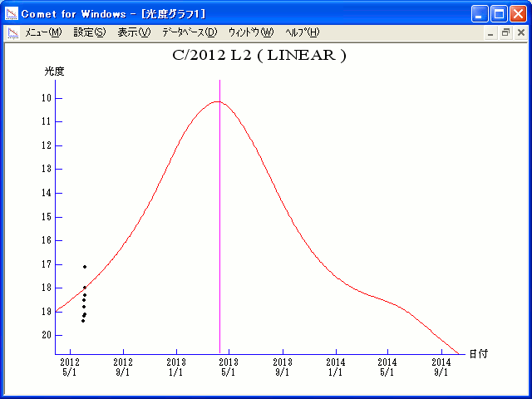
Task: Maximize the Comet for Windows window
Action: click(x=499, y=14)
